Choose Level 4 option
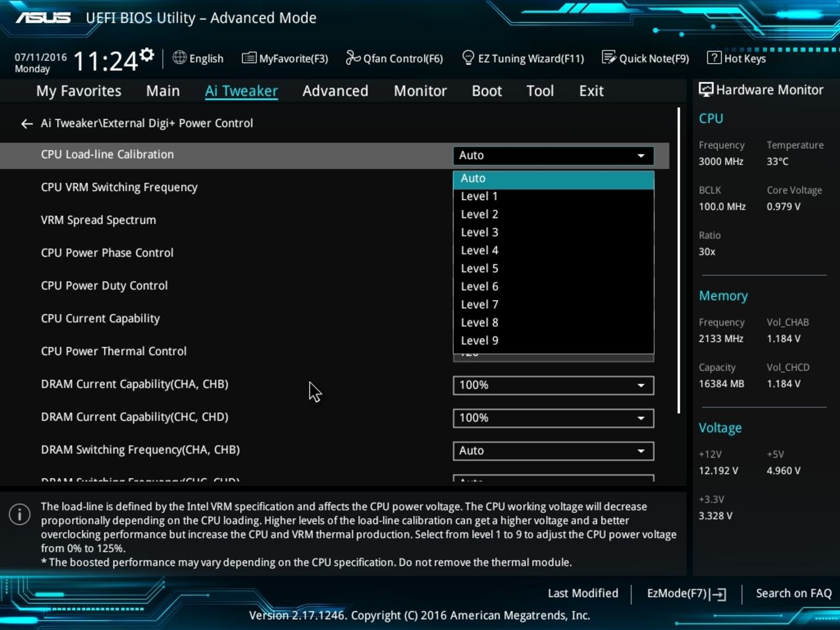 coord(553,250)
